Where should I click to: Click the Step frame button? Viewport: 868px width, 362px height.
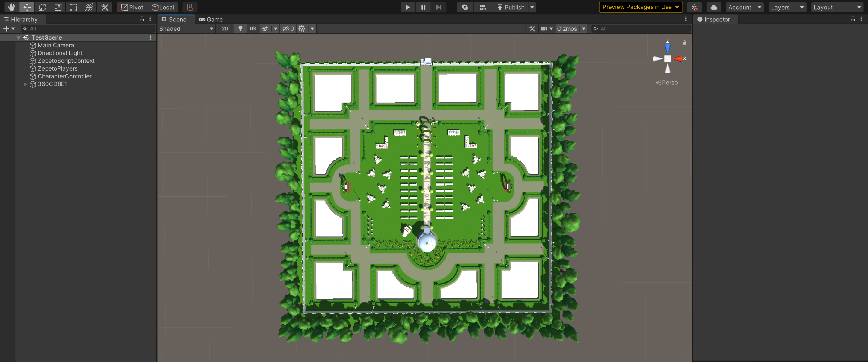tap(439, 7)
